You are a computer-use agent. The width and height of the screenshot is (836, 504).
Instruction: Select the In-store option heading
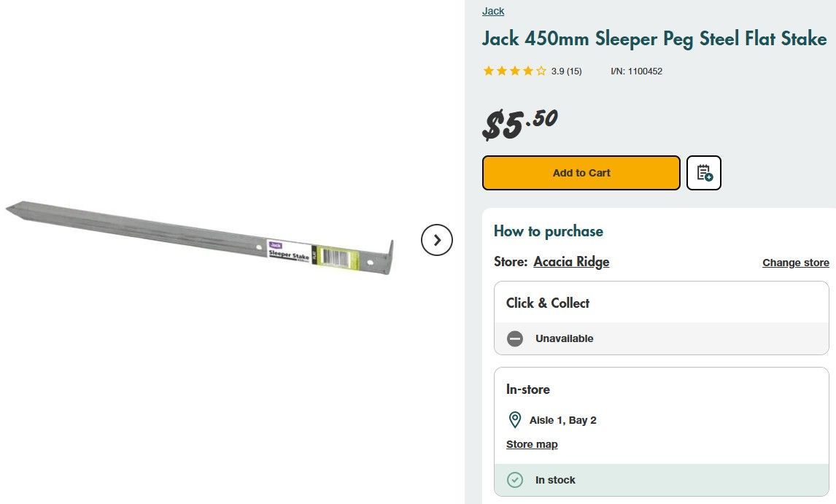pyautogui.click(x=528, y=389)
